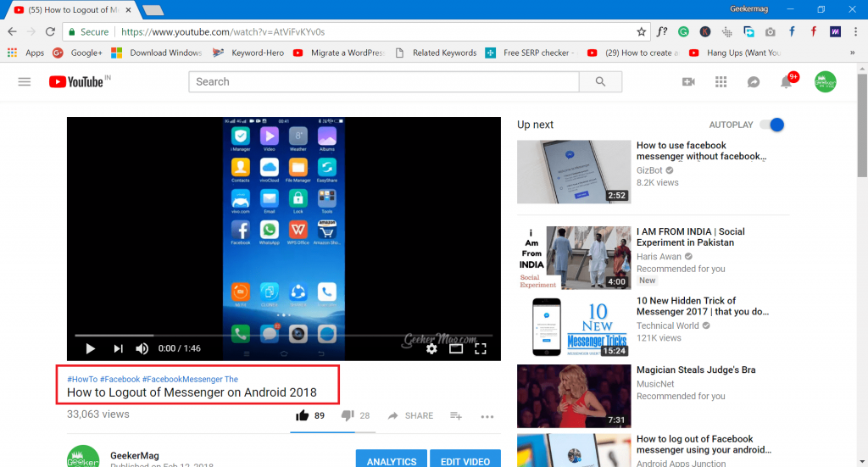This screenshot has height=467, width=868.
Task: Open the Haris Awan channel
Action: pyautogui.click(x=659, y=257)
